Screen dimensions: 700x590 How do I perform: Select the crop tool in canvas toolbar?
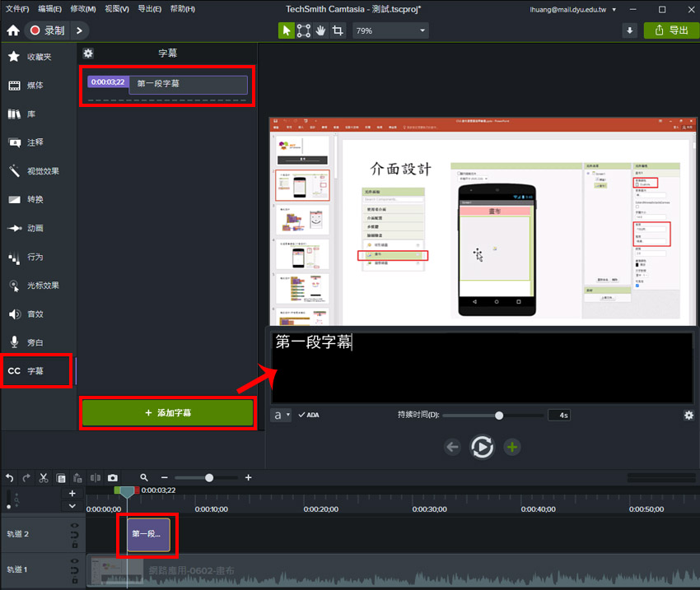pyautogui.click(x=338, y=30)
